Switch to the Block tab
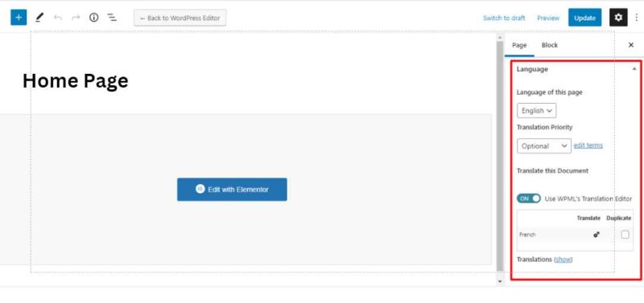This screenshot has width=644, height=303. (x=550, y=45)
